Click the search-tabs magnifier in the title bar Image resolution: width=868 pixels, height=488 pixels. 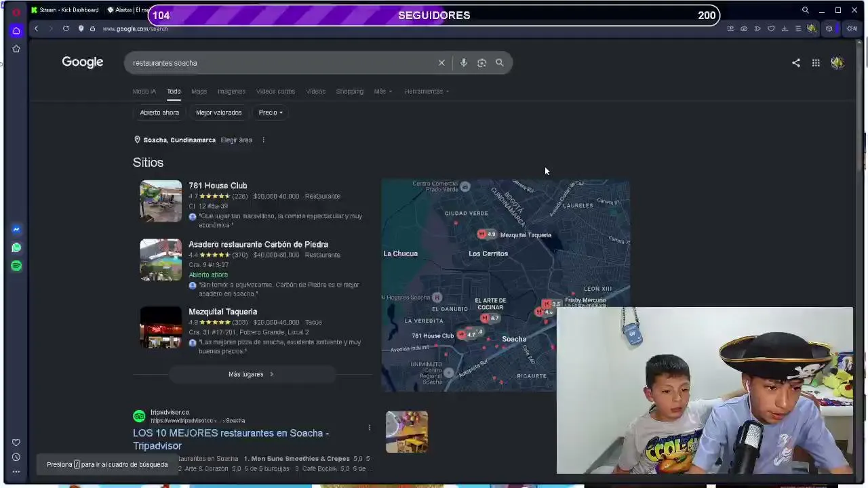[805, 10]
